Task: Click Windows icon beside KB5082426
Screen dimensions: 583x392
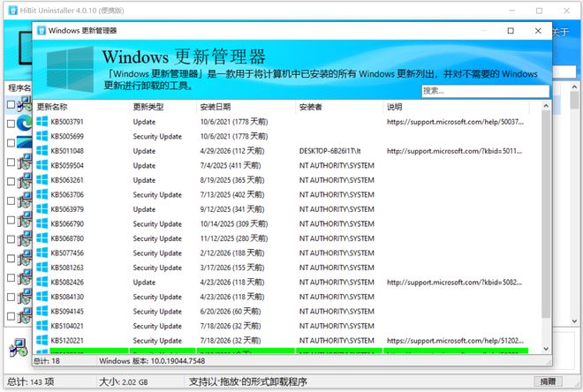Action: 42,282
